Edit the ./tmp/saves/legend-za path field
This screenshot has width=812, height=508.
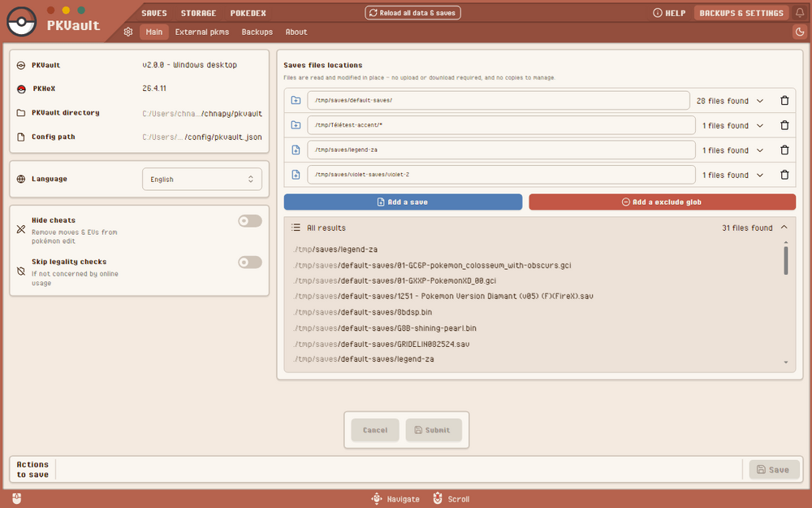(x=501, y=150)
